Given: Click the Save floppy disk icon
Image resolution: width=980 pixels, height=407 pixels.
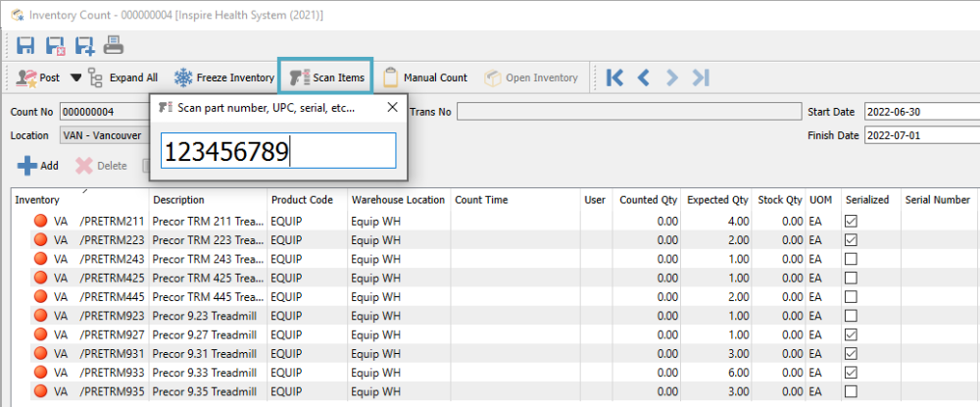Looking at the screenshot, I should pos(26,44).
